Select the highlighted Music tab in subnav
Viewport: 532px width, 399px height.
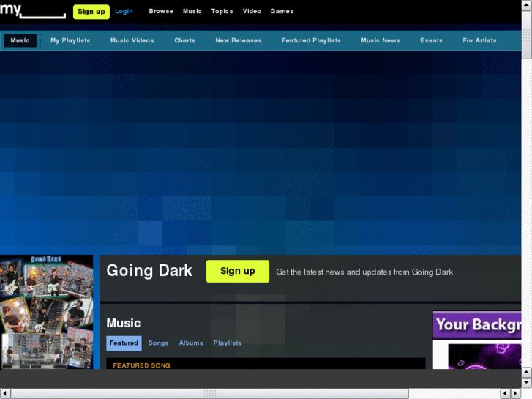20,40
